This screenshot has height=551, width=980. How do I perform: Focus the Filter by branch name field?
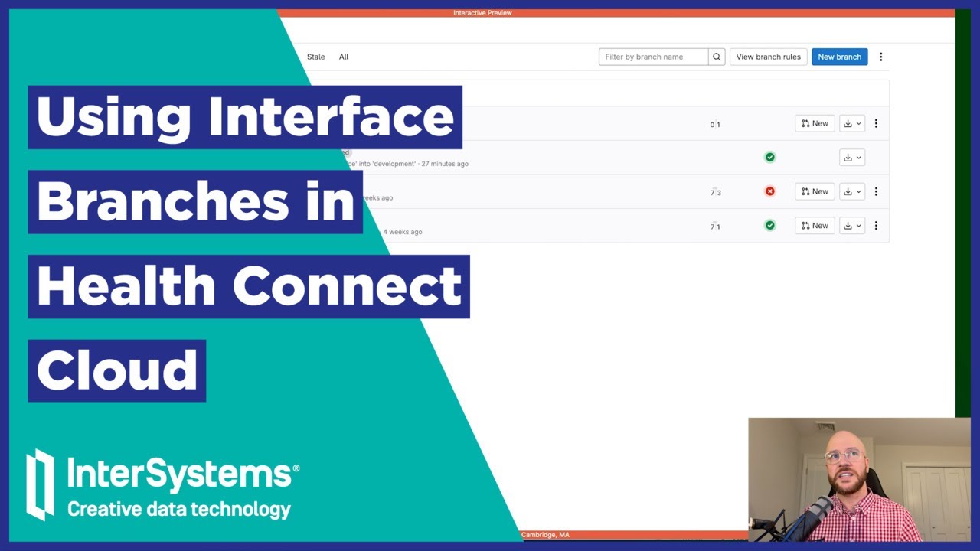tap(653, 57)
